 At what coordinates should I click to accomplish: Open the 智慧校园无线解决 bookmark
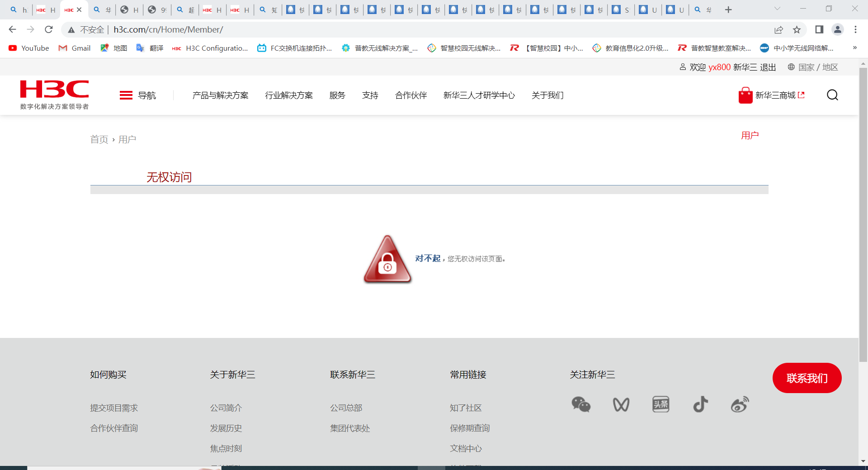(464, 48)
